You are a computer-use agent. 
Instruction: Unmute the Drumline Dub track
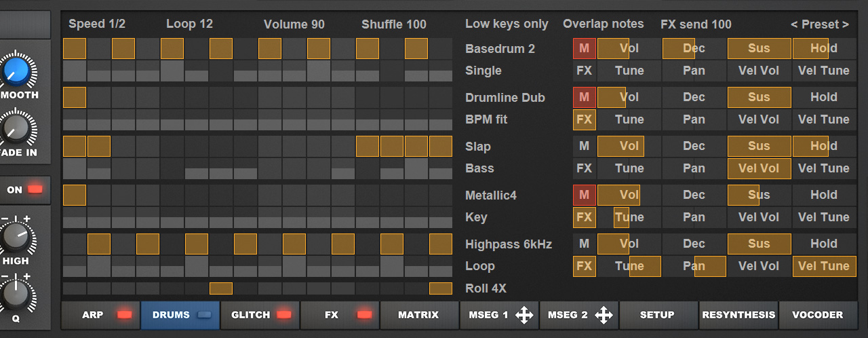pyautogui.click(x=584, y=98)
